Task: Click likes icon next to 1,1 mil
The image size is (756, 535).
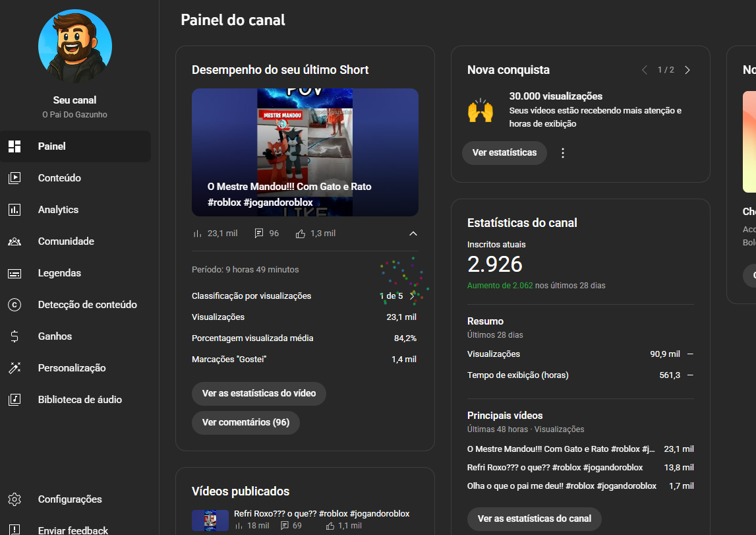Action: (330, 526)
